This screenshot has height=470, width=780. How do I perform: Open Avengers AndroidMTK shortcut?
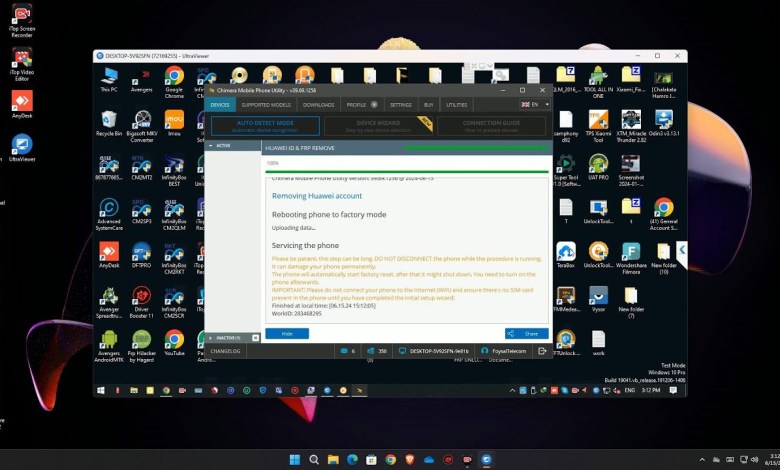[x=109, y=346]
